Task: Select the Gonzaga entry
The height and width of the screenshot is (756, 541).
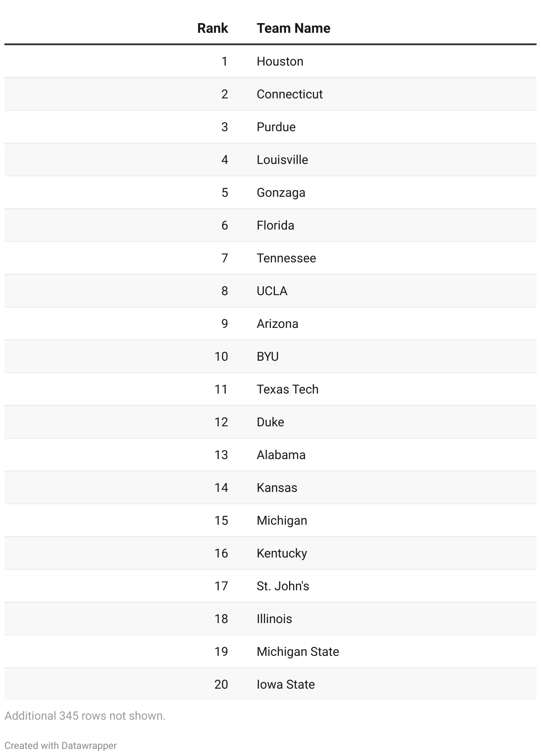Action: coord(281,192)
